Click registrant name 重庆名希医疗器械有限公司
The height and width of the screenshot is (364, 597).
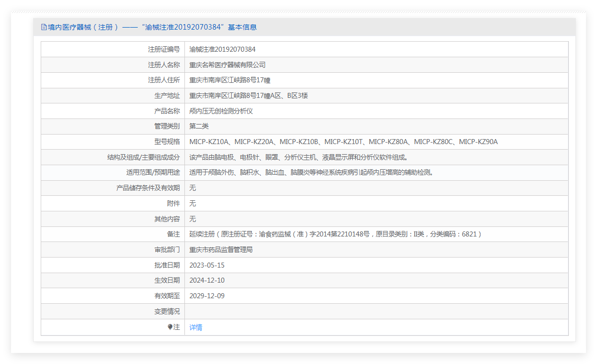pyautogui.click(x=227, y=65)
